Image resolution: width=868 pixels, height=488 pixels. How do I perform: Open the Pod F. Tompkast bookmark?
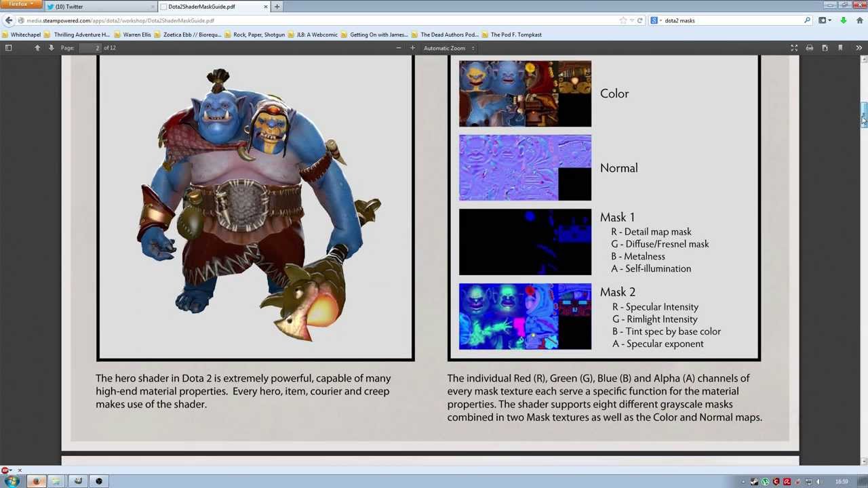(x=511, y=35)
